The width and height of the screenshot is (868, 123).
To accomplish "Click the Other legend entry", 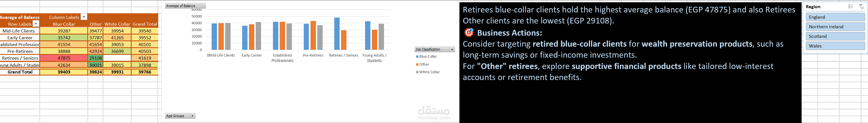I will point(422,64).
